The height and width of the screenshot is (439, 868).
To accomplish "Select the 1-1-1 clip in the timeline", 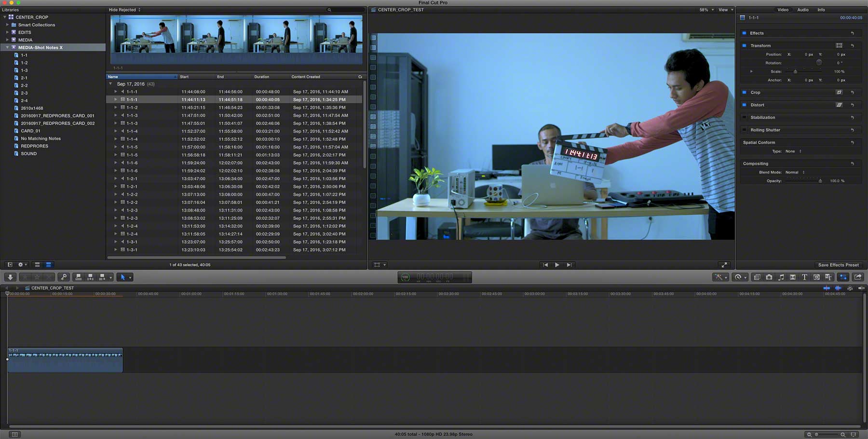I will 65,360.
